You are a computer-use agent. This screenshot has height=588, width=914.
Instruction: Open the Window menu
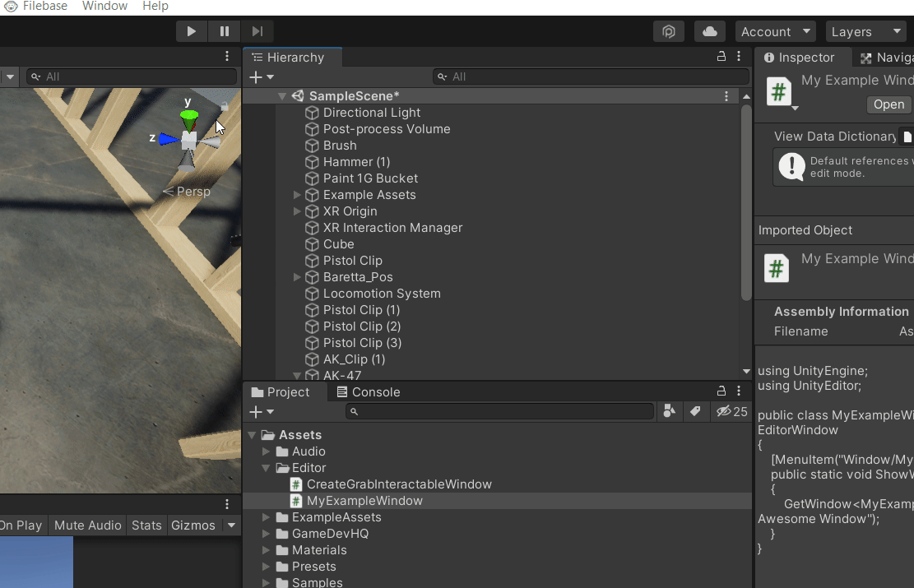pyautogui.click(x=104, y=7)
